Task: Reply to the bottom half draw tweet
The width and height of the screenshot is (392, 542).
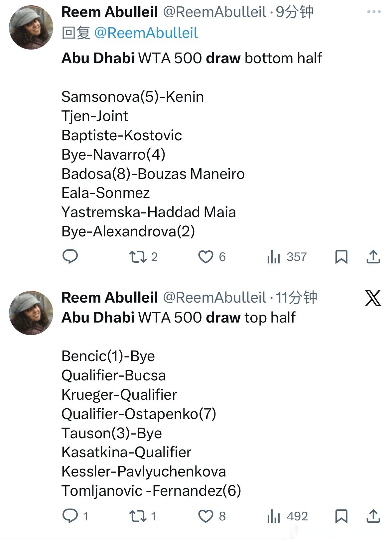Action: click(x=70, y=257)
